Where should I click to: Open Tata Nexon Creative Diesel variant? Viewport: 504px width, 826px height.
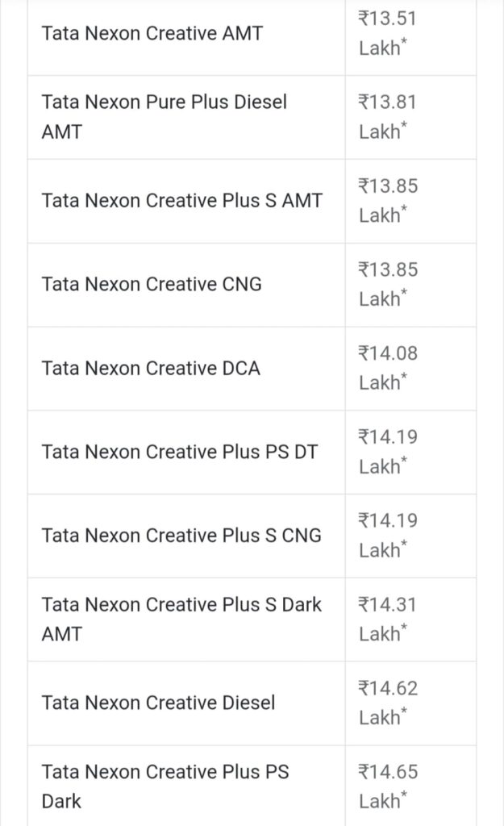click(158, 703)
